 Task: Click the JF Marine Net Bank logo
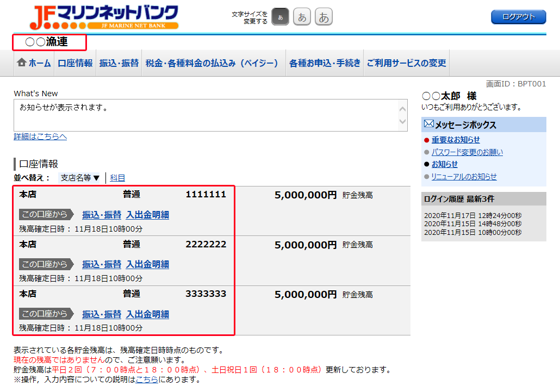(103, 17)
